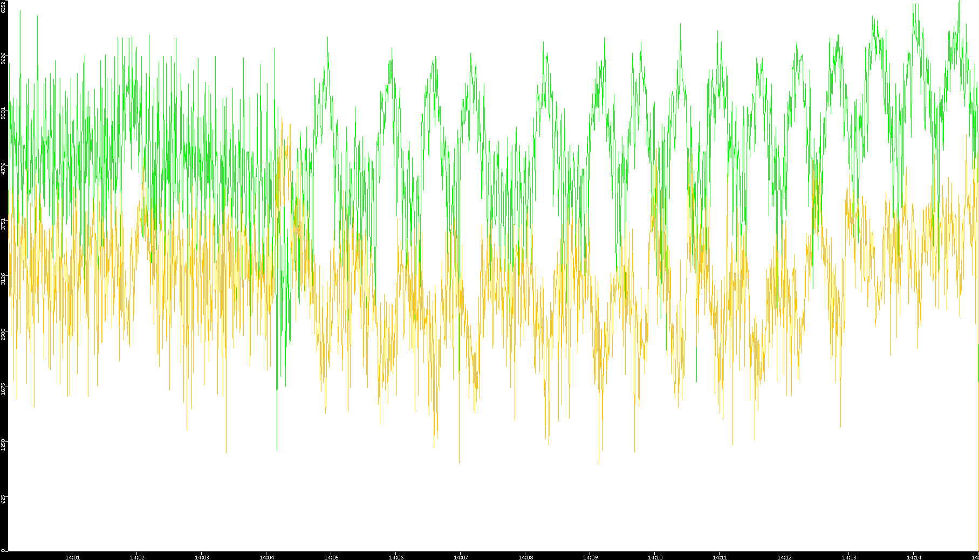Click the 1250 value label
The width and height of the screenshot is (979, 560).
[3, 444]
